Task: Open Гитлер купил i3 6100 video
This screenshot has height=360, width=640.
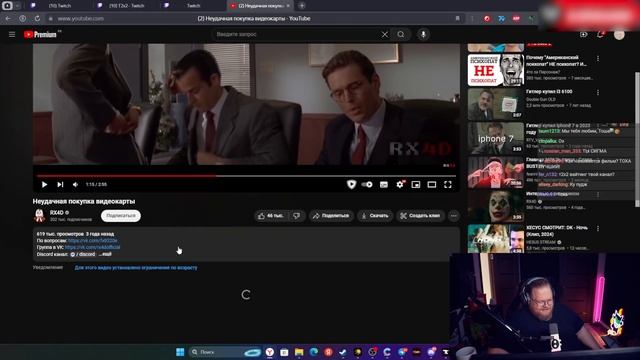Action: coord(549,91)
